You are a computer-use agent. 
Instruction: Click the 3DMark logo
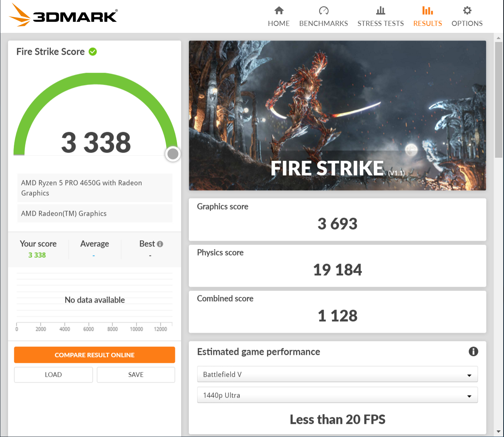[63, 15]
